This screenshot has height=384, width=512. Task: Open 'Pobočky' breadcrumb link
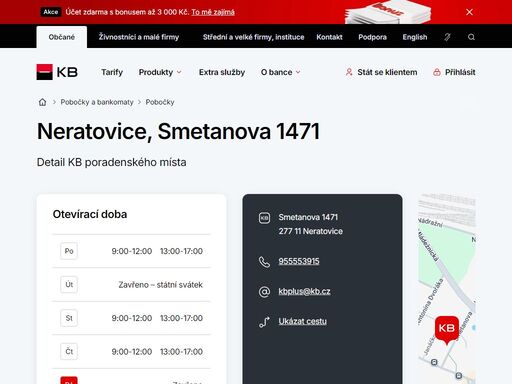[160, 102]
